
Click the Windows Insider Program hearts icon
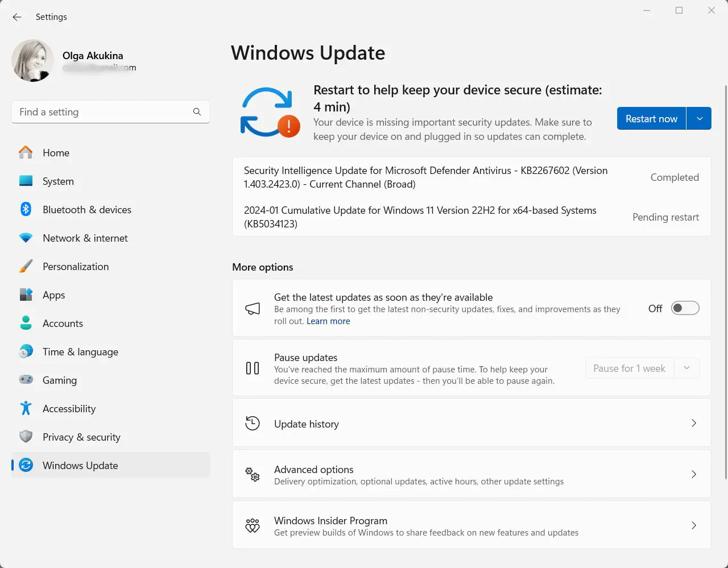(x=253, y=525)
